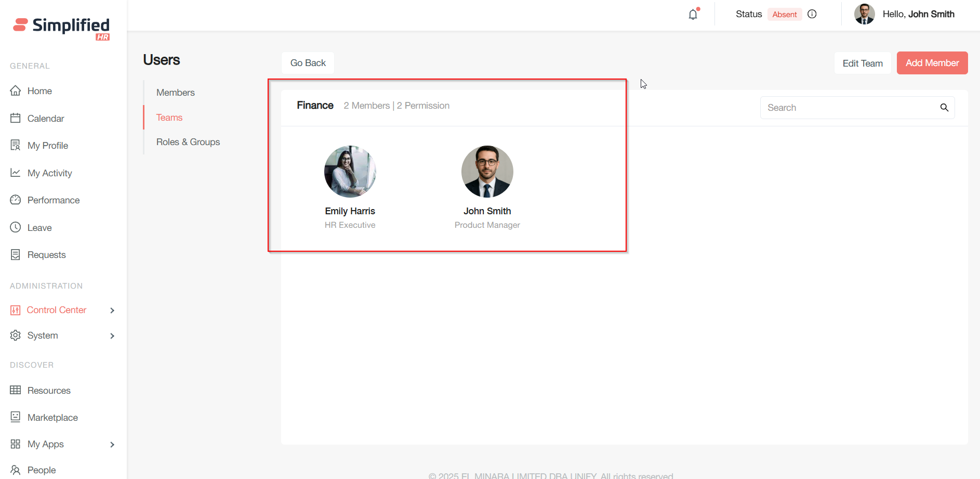
Task: Open Home via its house icon
Action: click(x=16, y=90)
